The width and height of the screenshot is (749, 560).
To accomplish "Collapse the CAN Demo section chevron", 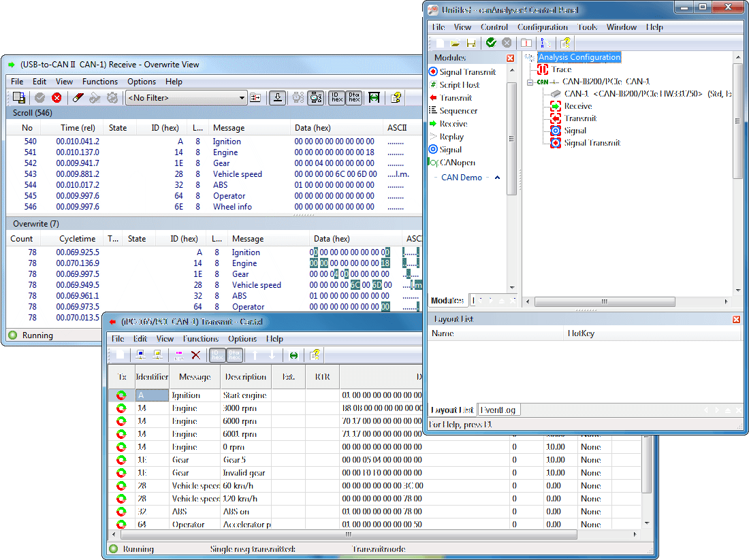I will click(x=497, y=178).
